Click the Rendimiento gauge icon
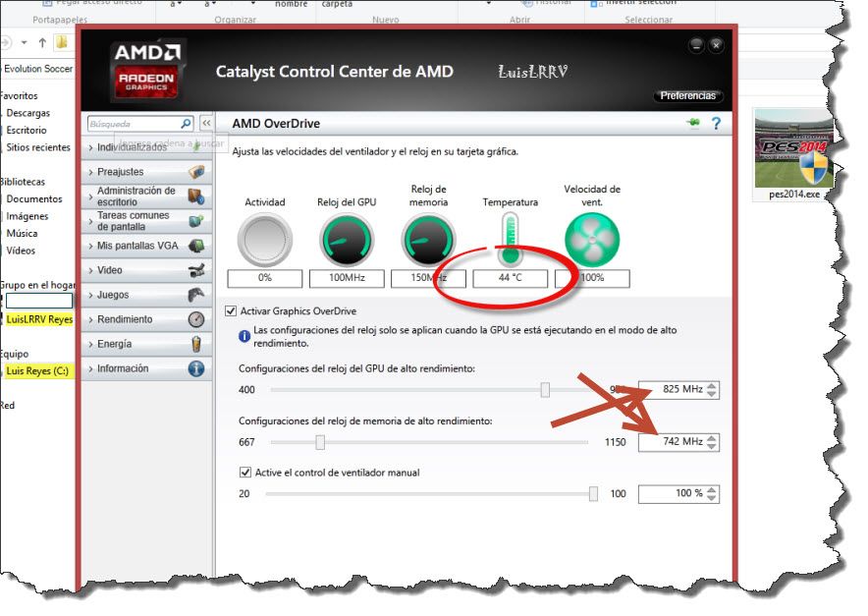 pyautogui.click(x=196, y=319)
